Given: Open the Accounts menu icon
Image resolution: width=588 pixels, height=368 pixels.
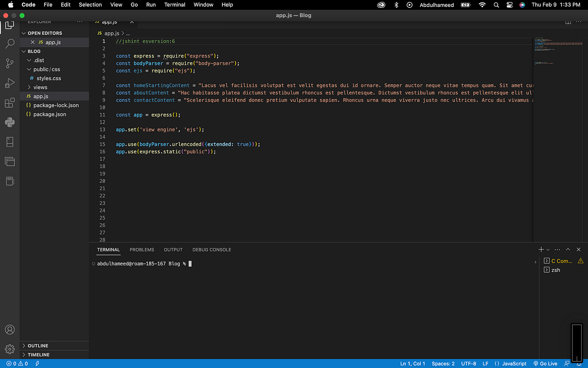Looking at the screenshot, I should [10, 330].
